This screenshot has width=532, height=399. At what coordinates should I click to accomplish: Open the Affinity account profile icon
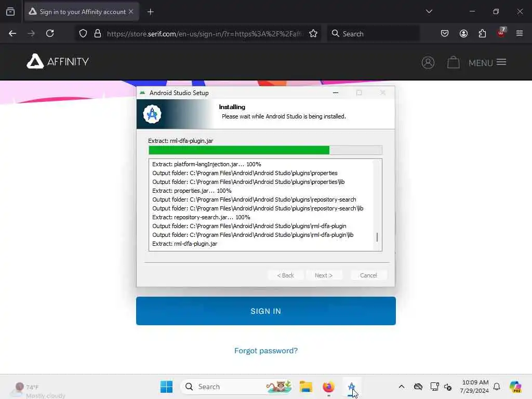[428, 62]
